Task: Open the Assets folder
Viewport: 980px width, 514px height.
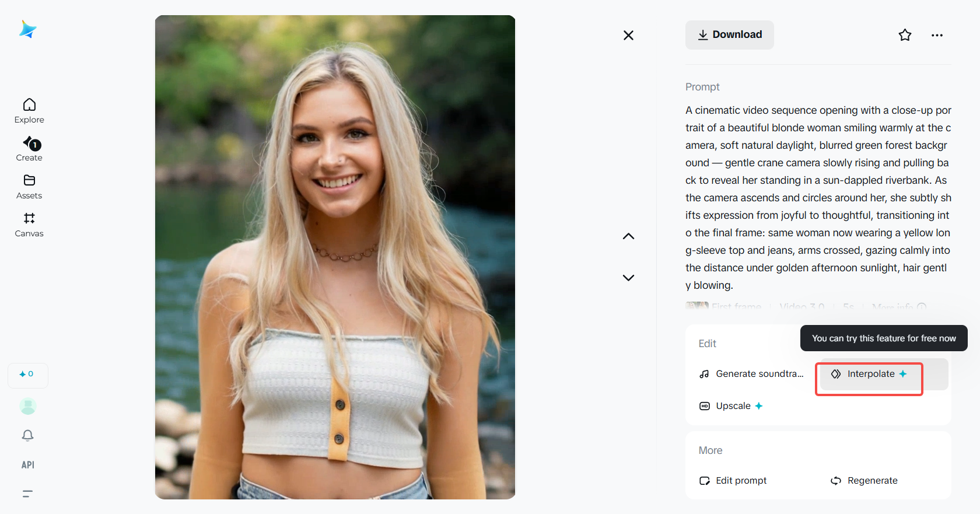Action: [x=29, y=186]
